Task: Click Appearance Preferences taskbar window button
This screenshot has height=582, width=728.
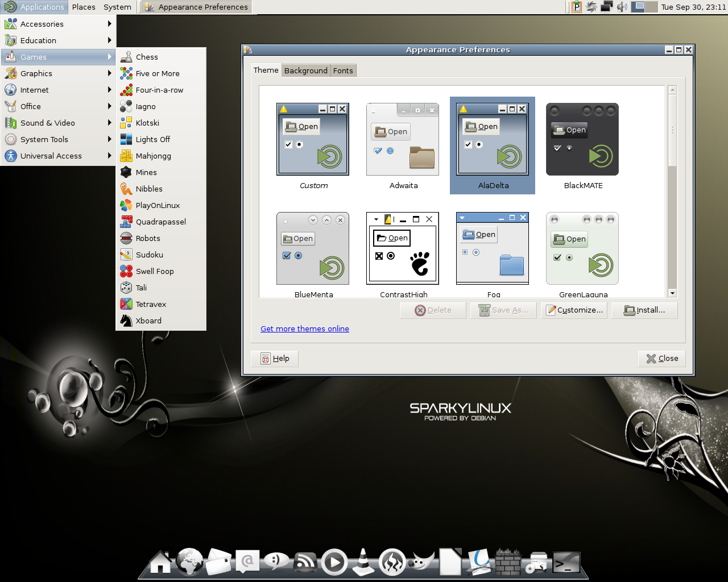Action: coord(196,7)
